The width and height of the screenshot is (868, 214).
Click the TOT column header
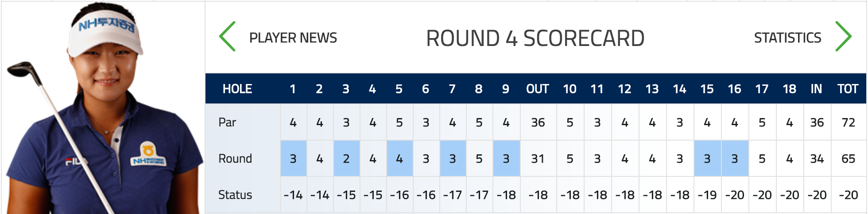point(848,89)
